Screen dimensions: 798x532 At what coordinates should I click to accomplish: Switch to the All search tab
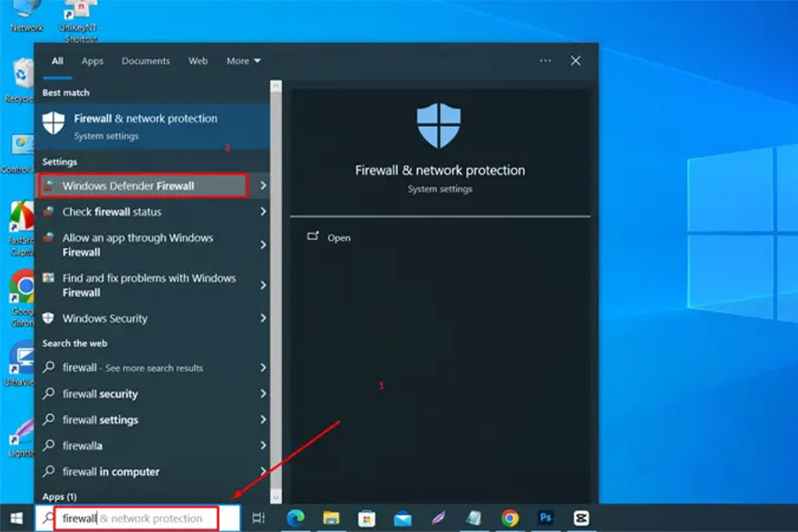pos(58,60)
